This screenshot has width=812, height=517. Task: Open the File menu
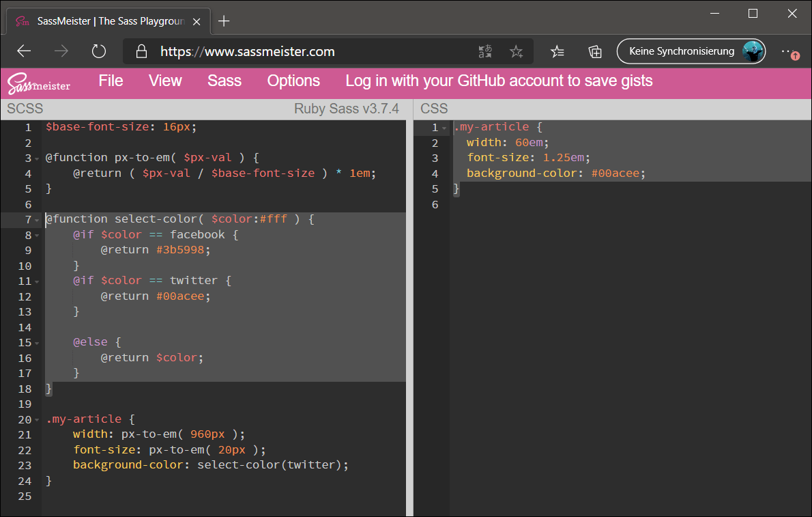pos(111,81)
